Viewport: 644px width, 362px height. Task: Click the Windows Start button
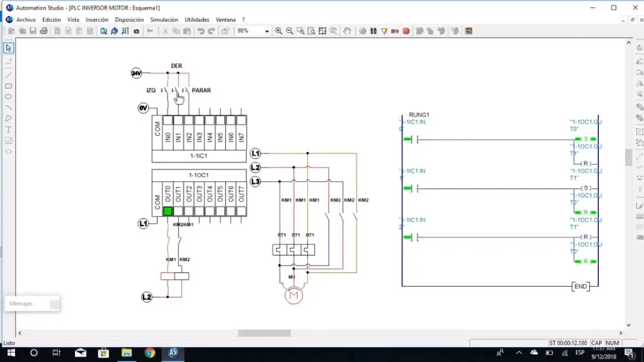pos(11,353)
